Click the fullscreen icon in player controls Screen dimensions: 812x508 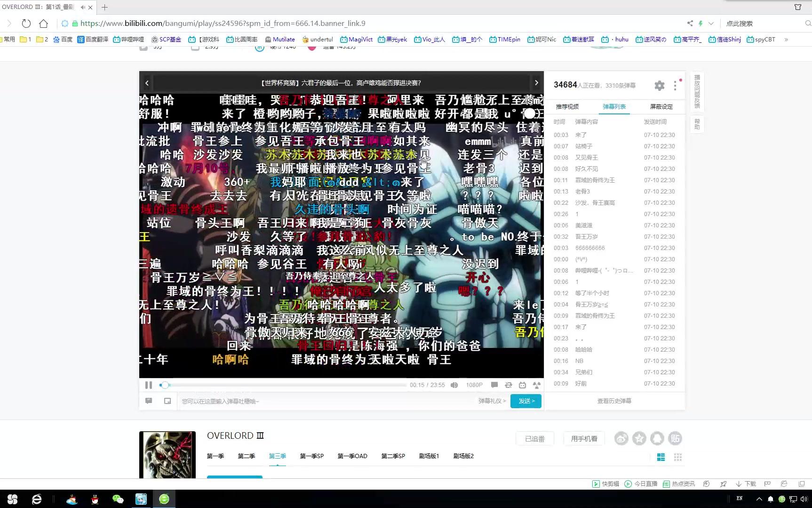[536, 385]
